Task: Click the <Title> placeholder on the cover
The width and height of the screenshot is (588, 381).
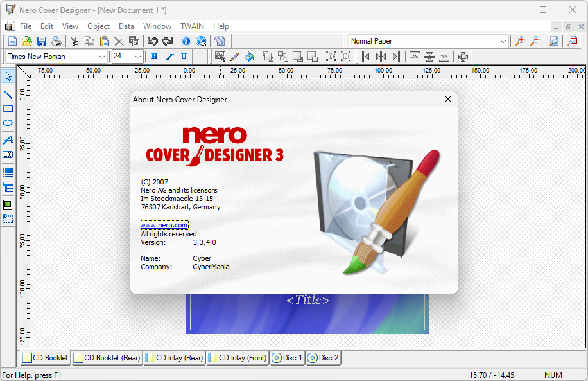Action: click(307, 300)
